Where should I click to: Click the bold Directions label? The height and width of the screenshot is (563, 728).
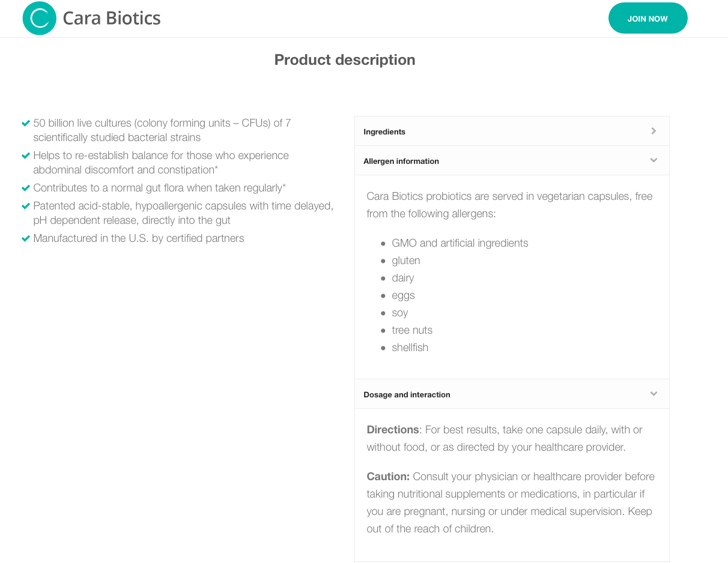point(393,430)
